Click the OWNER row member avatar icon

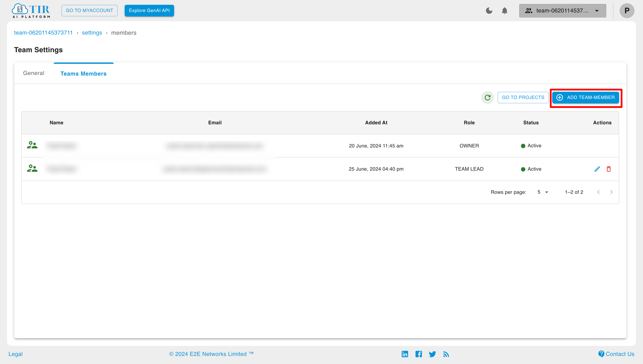(32, 145)
